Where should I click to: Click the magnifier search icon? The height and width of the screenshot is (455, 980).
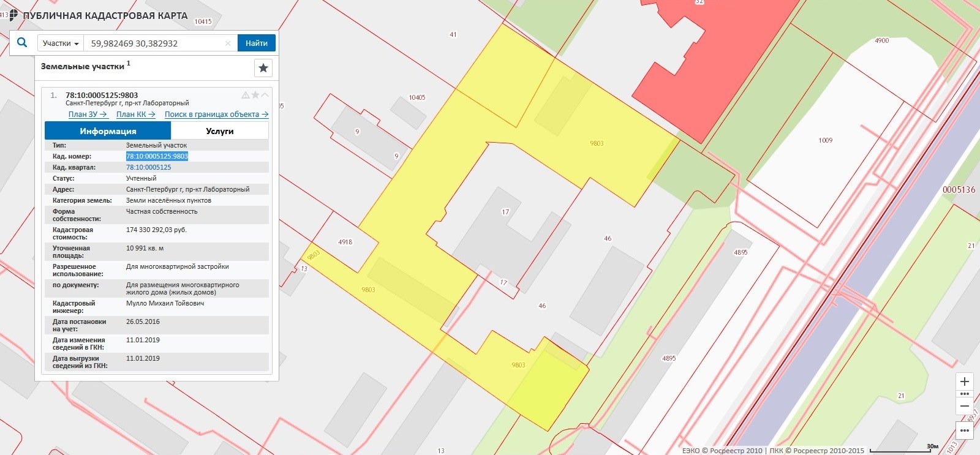(22, 43)
